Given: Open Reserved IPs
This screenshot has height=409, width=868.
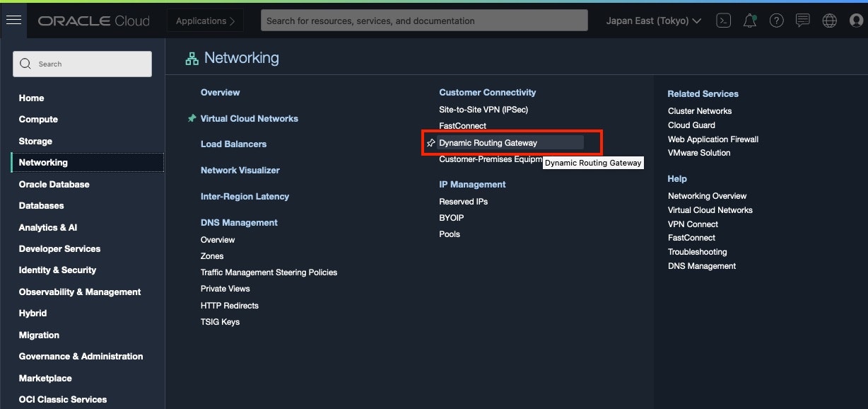Looking at the screenshot, I should coord(463,202).
